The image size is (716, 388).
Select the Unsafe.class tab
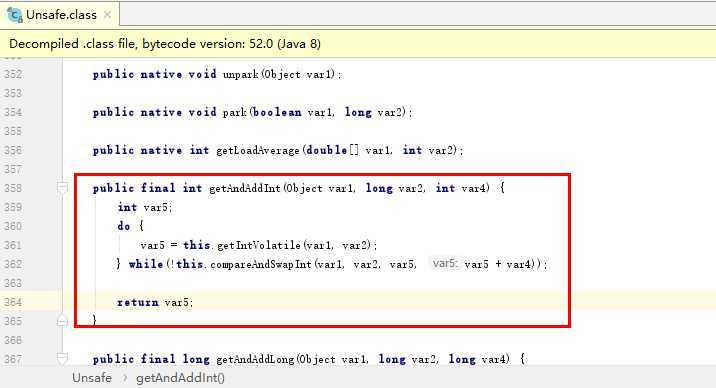pos(60,15)
